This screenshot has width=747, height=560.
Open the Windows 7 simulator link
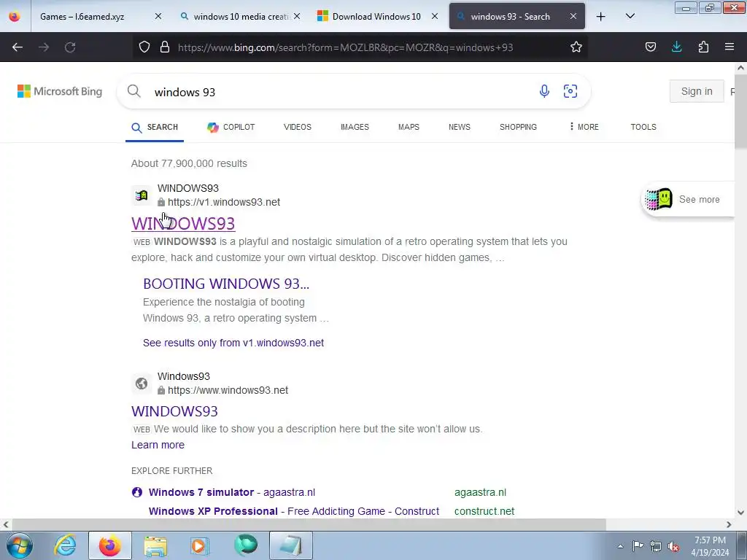click(231, 492)
